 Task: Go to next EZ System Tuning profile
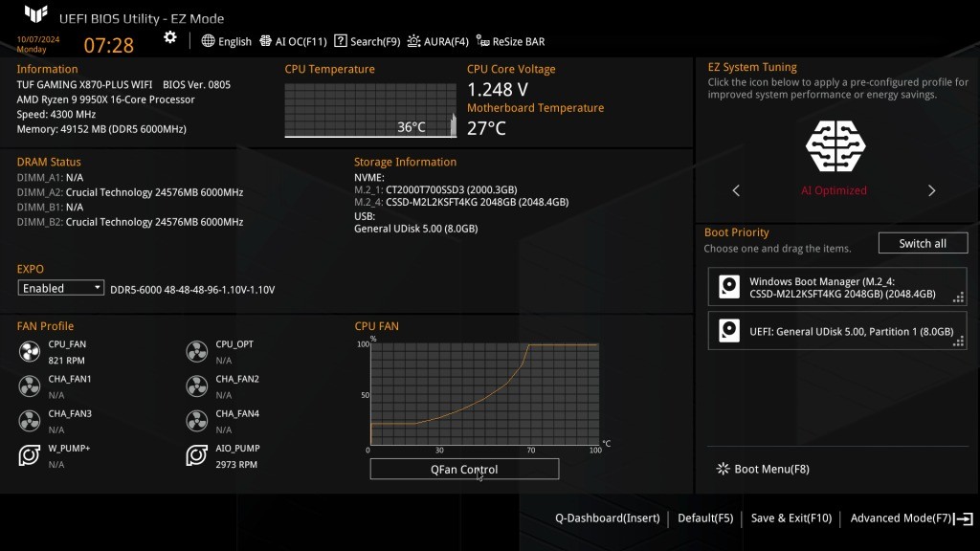(931, 190)
